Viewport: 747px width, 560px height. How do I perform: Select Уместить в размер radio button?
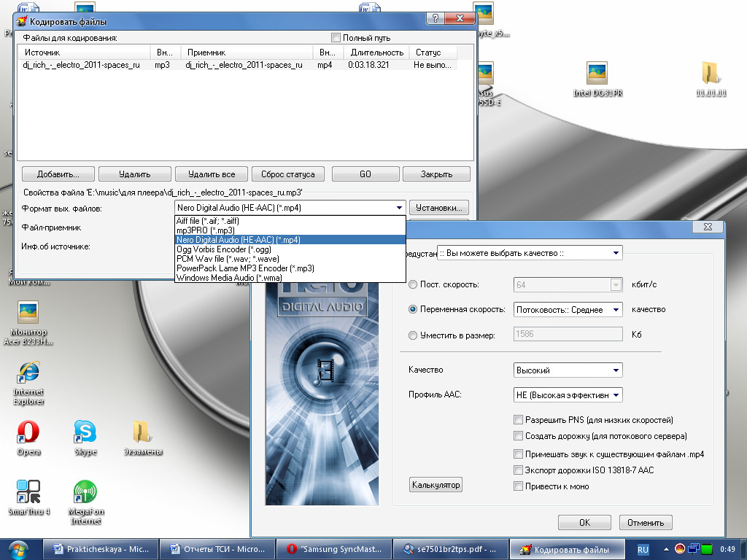click(413, 335)
